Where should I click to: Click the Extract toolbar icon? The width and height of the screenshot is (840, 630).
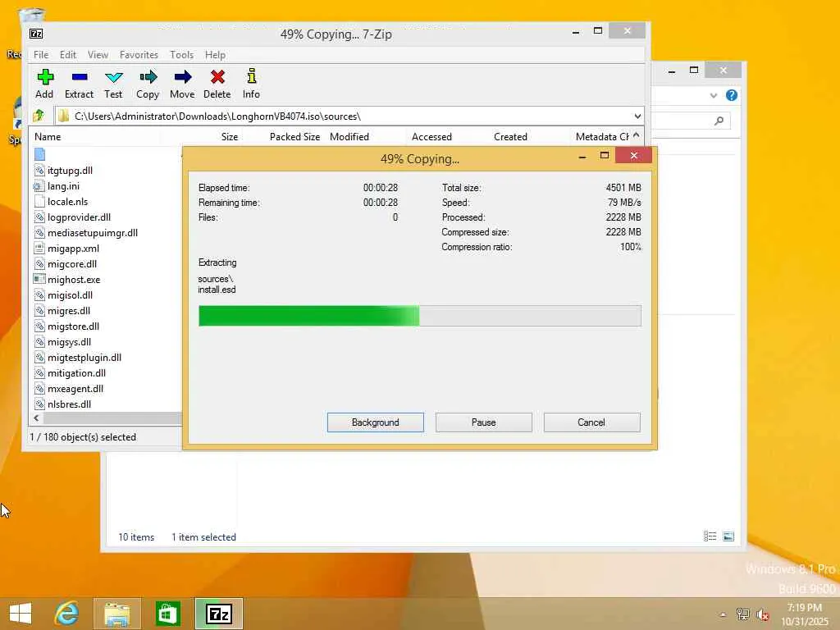pyautogui.click(x=80, y=77)
